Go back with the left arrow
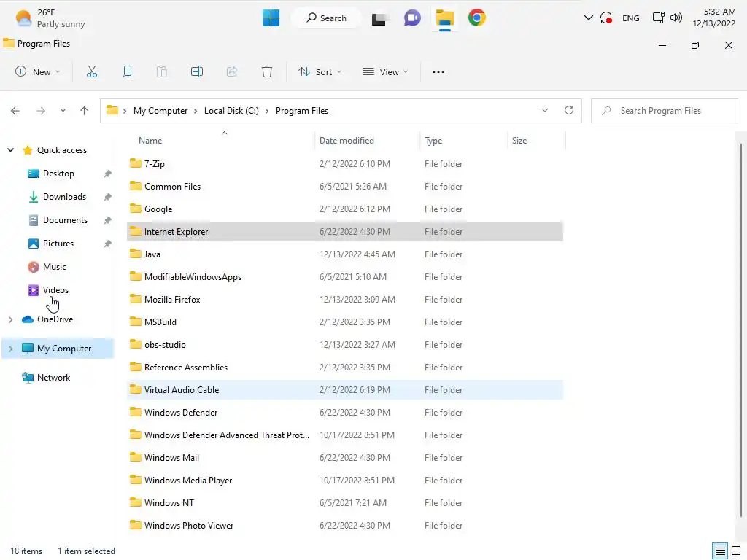This screenshot has width=747, height=560. click(x=15, y=111)
